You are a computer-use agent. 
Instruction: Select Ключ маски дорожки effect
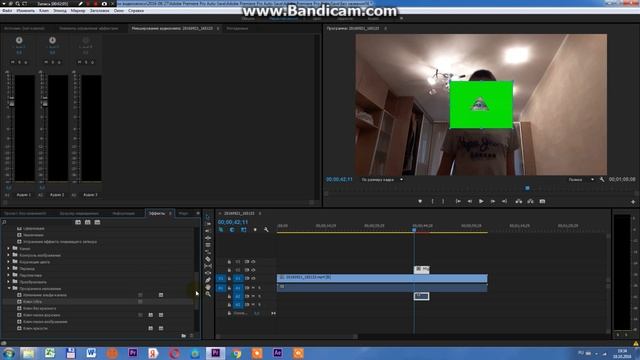[42, 315]
